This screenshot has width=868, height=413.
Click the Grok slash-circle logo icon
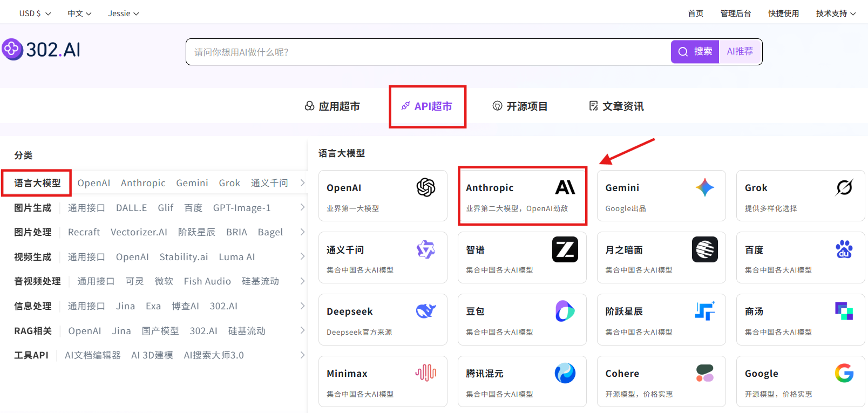click(844, 187)
